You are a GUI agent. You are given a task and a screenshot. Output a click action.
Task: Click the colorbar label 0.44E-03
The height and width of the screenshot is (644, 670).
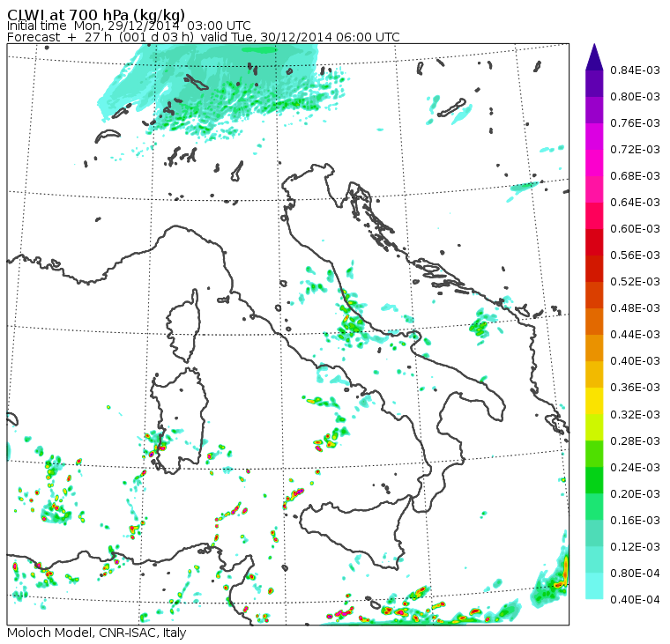point(635,335)
